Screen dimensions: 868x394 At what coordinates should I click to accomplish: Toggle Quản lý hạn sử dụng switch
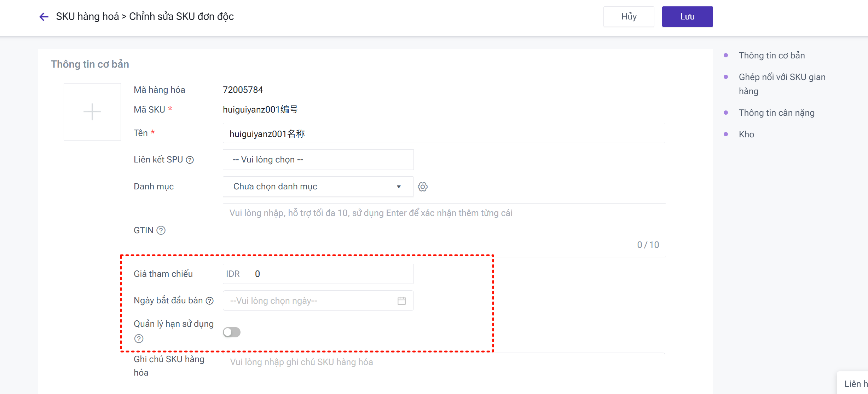click(232, 332)
